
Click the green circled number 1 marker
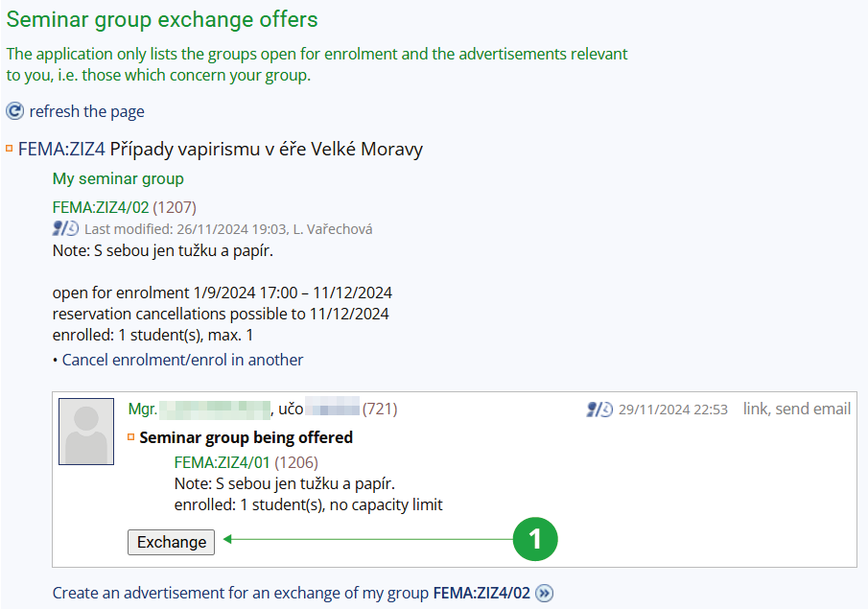coord(534,539)
